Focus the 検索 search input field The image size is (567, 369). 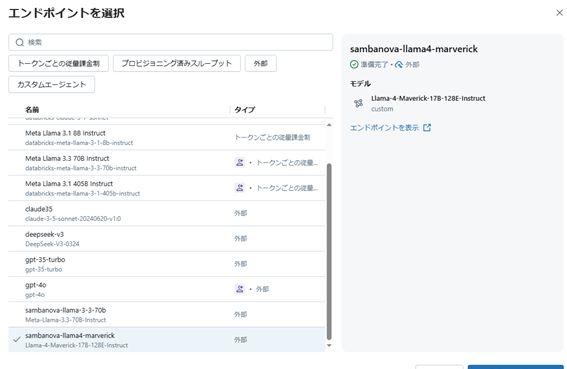[x=171, y=43]
